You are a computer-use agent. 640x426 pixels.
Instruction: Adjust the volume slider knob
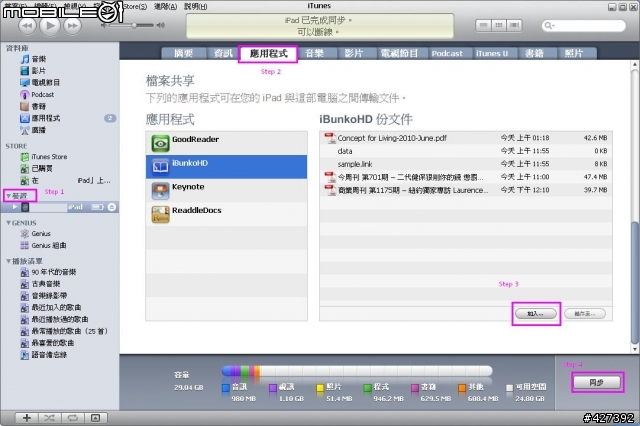tap(133, 25)
